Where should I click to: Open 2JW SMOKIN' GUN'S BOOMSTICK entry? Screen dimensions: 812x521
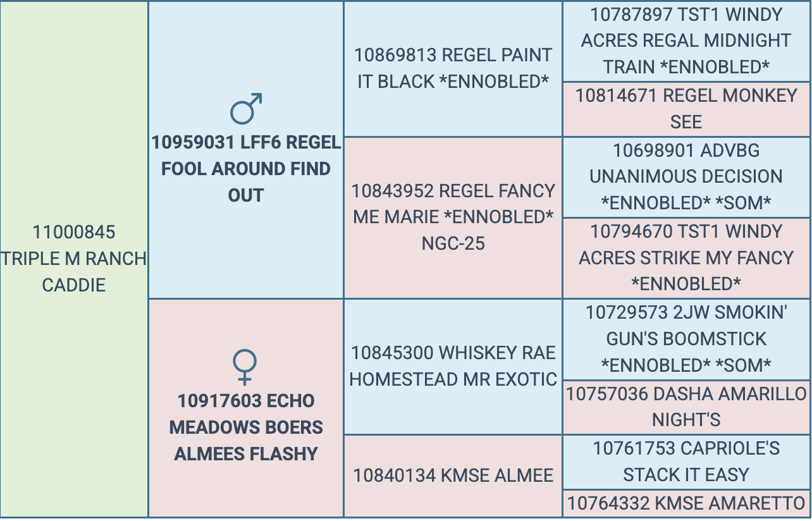pyautogui.click(x=686, y=338)
